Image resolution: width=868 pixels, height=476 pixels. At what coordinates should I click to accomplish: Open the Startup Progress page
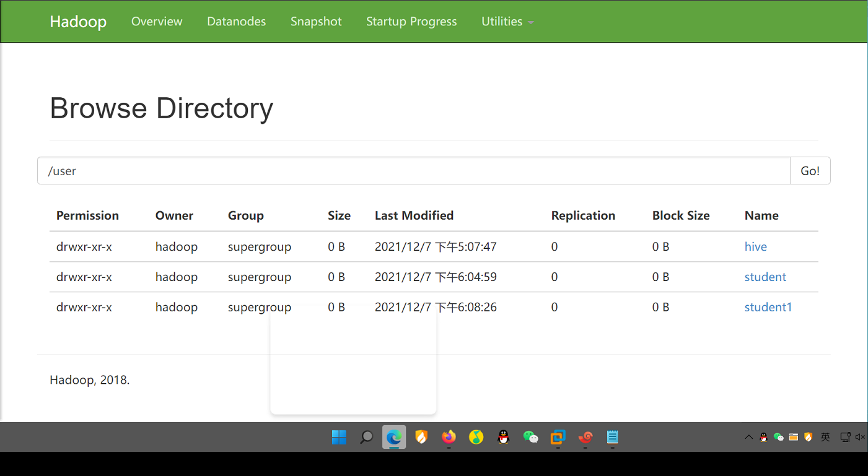[x=411, y=22]
